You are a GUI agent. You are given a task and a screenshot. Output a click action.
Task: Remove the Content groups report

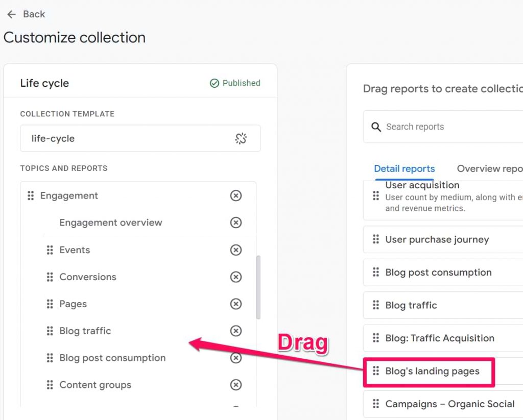click(x=236, y=385)
